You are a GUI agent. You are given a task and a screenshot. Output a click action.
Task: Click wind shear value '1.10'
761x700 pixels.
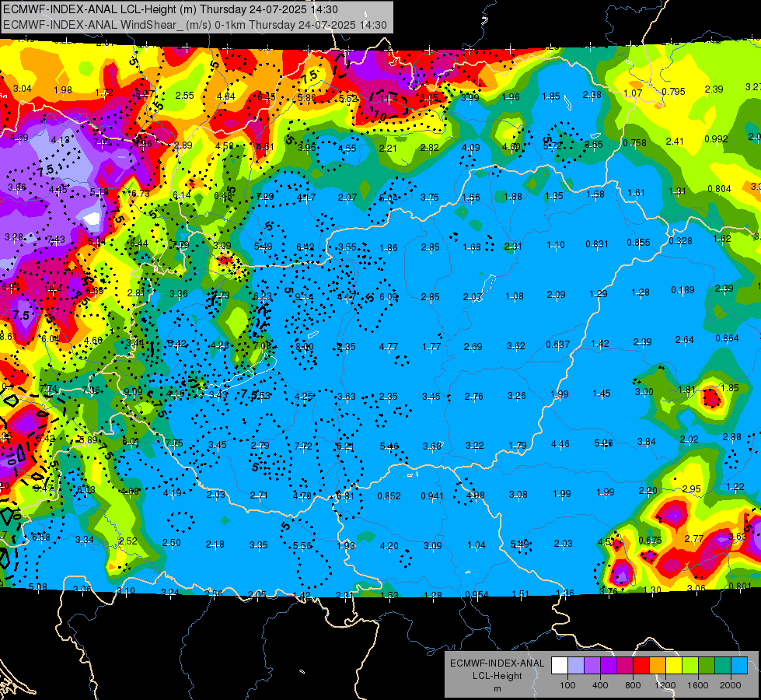tap(556, 245)
